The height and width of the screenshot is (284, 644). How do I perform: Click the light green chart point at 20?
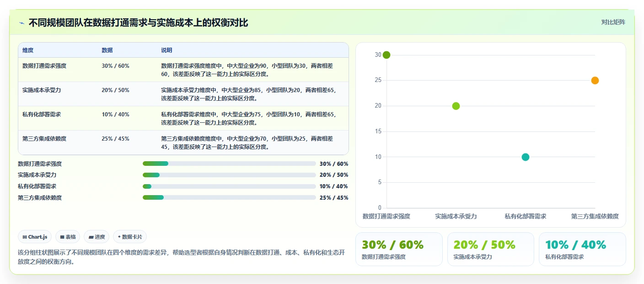pos(456,106)
